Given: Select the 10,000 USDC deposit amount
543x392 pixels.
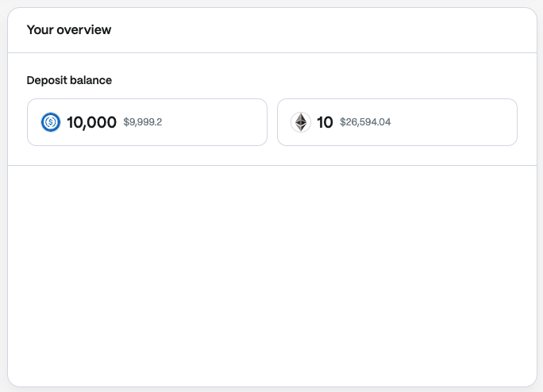Looking at the screenshot, I should [x=91, y=122].
